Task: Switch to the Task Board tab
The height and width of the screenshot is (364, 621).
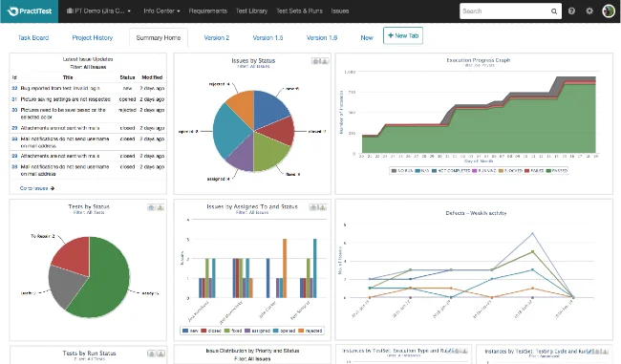Action: click(33, 37)
